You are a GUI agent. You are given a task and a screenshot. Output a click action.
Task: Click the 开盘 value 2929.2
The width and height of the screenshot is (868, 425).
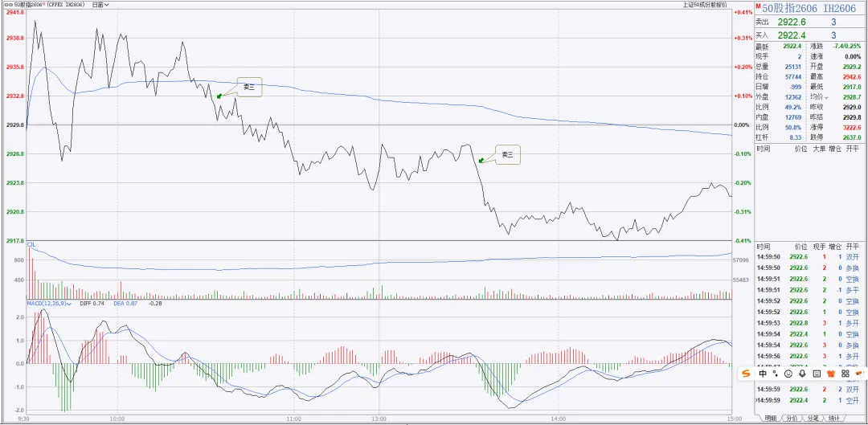coord(851,67)
